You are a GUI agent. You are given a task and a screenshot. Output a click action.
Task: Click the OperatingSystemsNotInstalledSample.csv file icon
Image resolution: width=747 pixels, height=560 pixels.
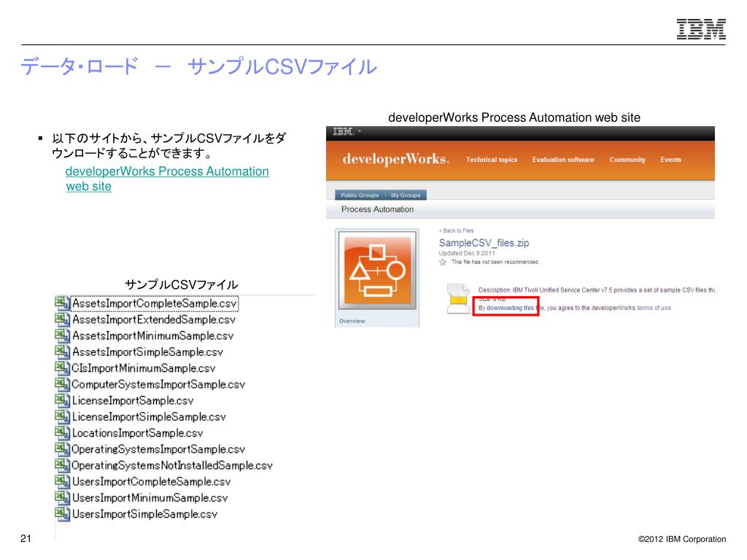coord(62,465)
